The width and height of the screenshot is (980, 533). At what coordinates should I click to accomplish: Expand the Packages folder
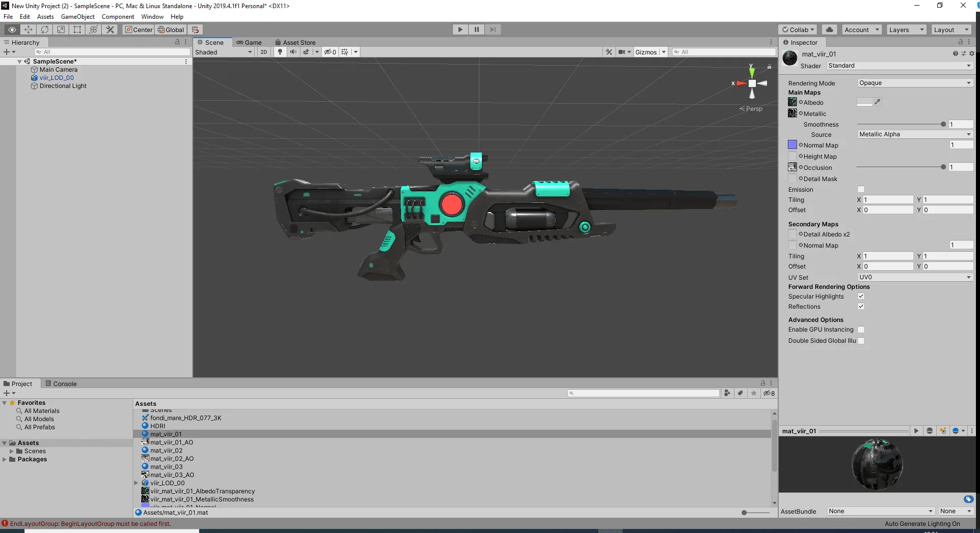point(5,459)
